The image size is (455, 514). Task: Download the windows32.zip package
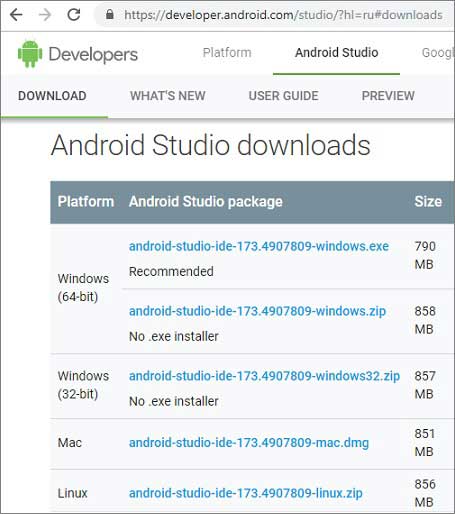(264, 376)
